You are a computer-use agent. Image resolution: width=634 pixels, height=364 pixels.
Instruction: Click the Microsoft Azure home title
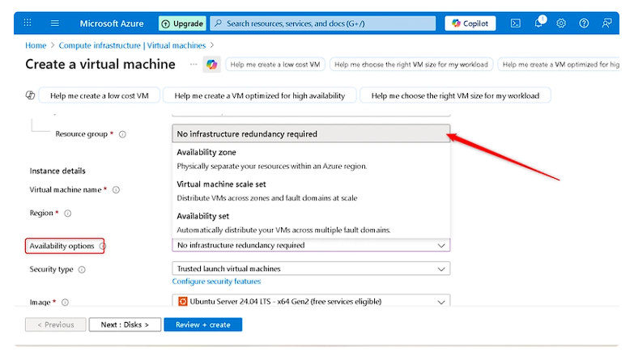(112, 23)
